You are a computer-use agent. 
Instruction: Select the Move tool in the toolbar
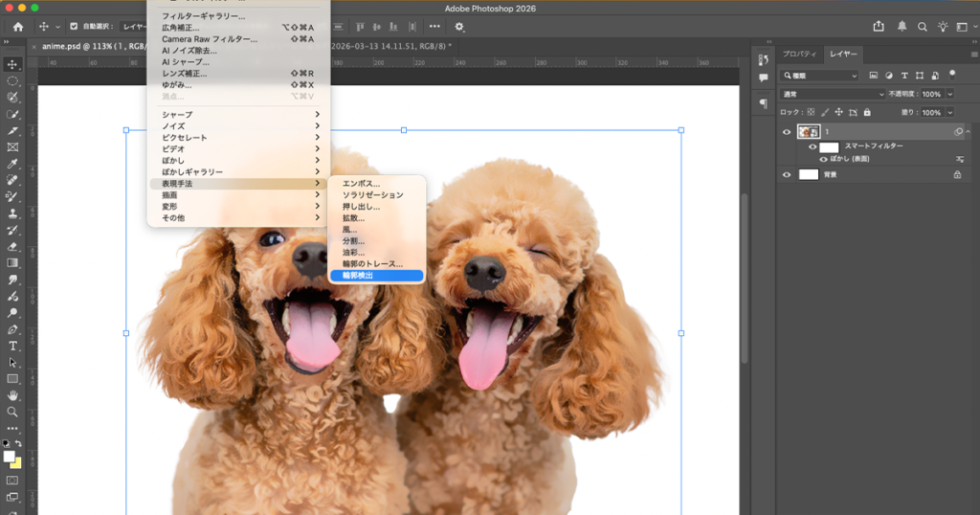click(12, 64)
